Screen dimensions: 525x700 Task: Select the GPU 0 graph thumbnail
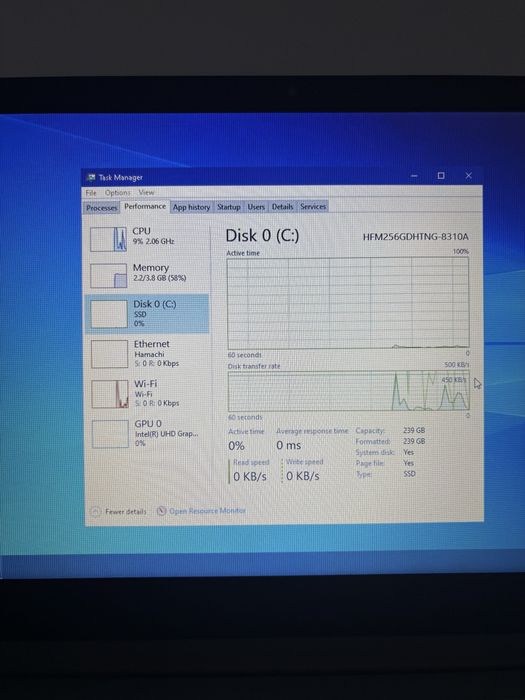(x=110, y=434)
